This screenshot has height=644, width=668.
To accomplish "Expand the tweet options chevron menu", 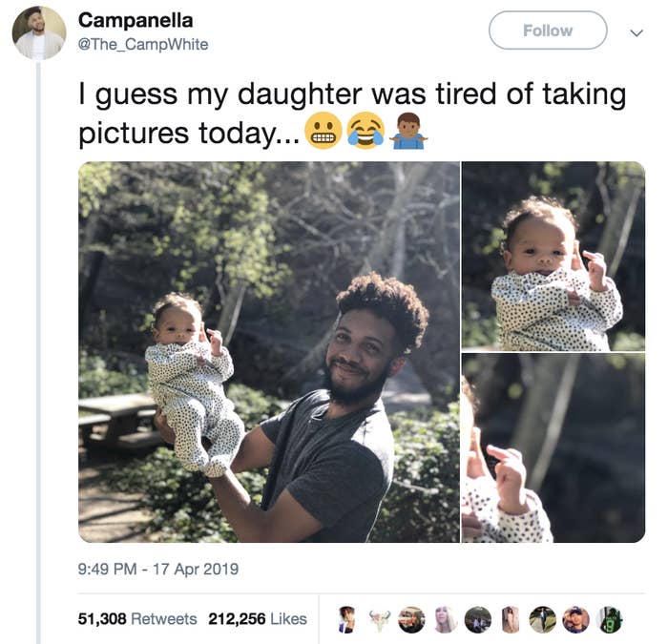I will click(637, 32).
